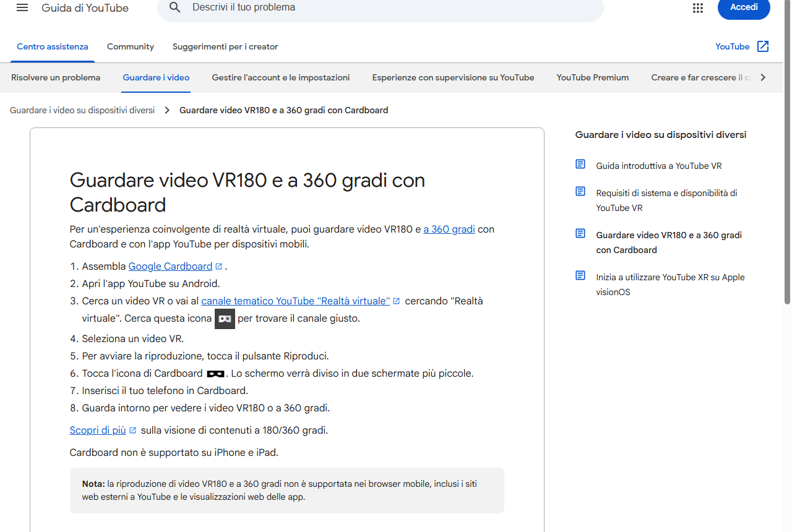792x532 pixels.
Task: Open Requisiti di sistema e disponibilità article
Action: pos(666,200)
